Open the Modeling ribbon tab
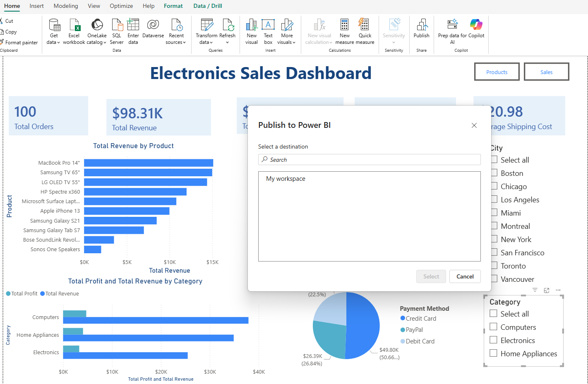This screenshot has height=384, width=588. [66, 6]
